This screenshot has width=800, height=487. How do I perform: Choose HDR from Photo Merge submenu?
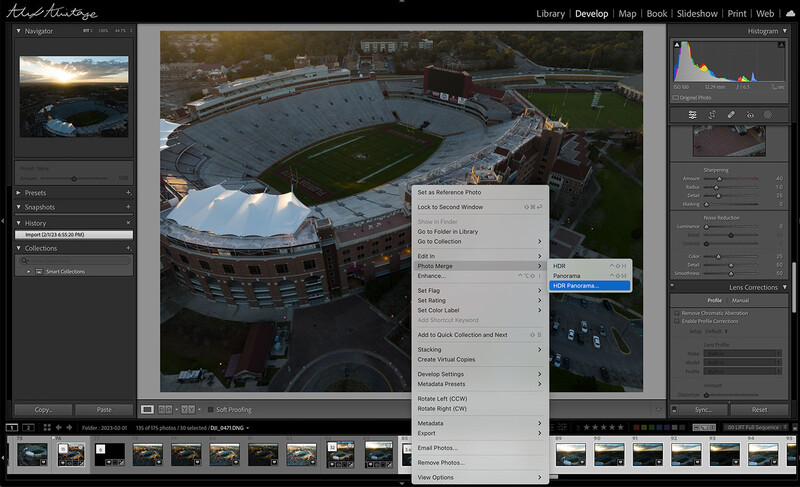(590, 266)
